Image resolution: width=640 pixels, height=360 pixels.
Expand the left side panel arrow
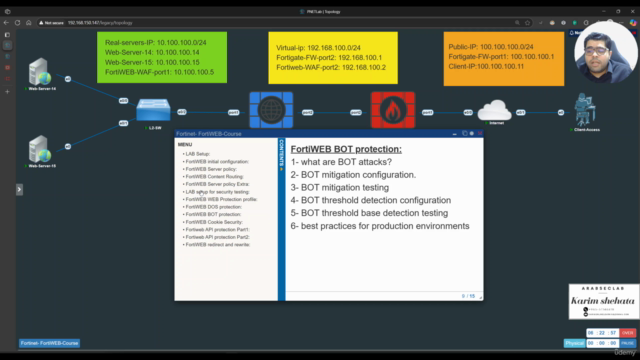point(19,189)
